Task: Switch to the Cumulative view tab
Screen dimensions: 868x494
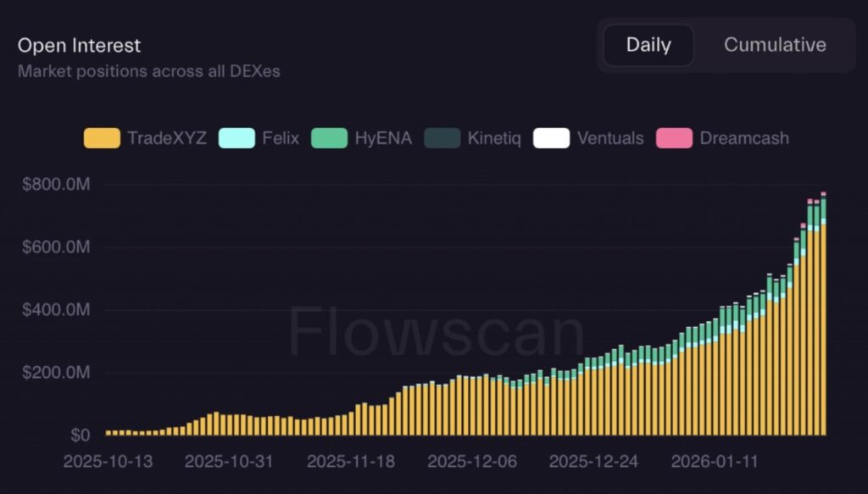Action: pos(774,46)
